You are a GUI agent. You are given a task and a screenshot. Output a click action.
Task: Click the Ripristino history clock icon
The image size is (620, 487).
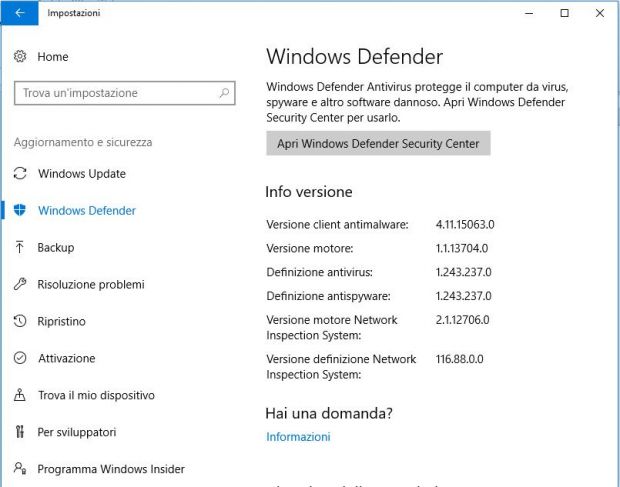click(20, 321)
